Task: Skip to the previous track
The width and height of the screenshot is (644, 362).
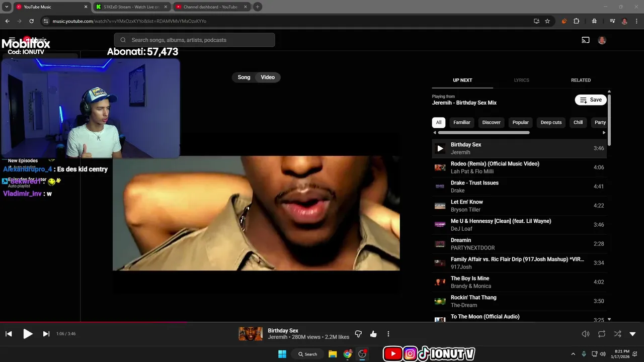Action: point(9,334)
